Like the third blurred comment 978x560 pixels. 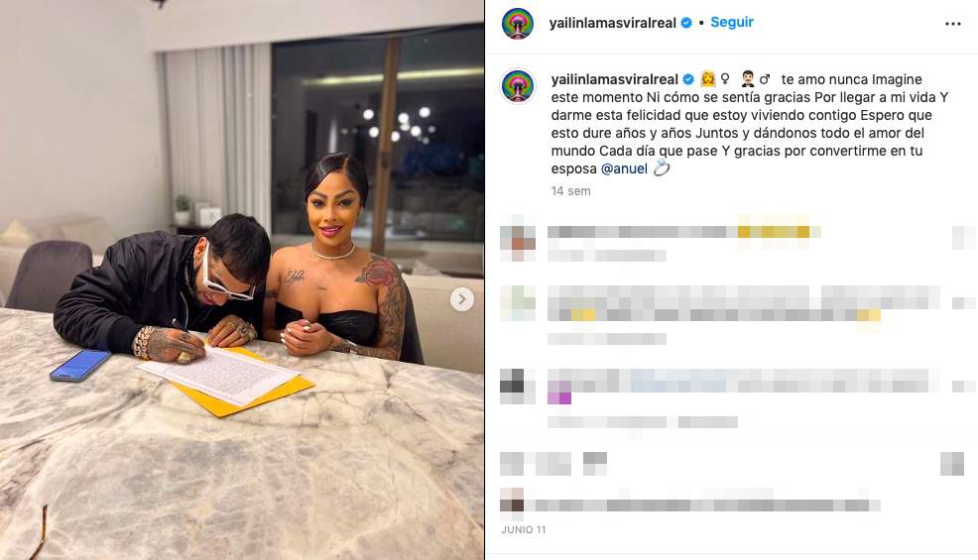coord(963,387)
